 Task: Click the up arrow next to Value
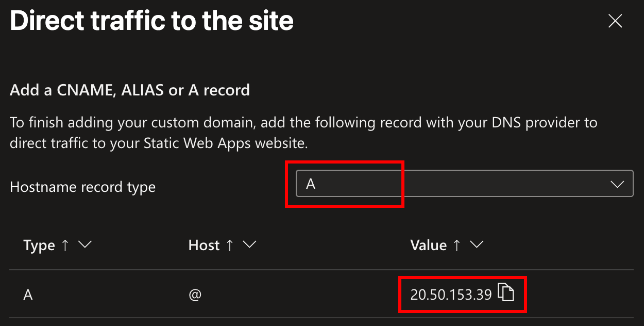[456, 245]
